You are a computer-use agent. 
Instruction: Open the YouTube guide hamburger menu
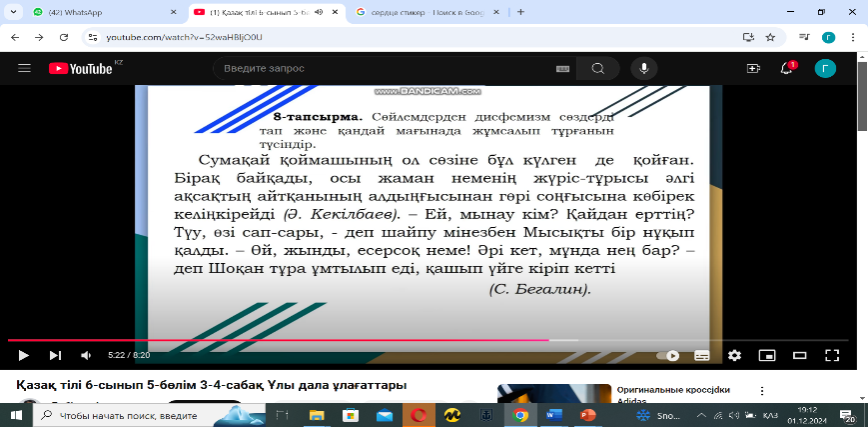[24, 68]
